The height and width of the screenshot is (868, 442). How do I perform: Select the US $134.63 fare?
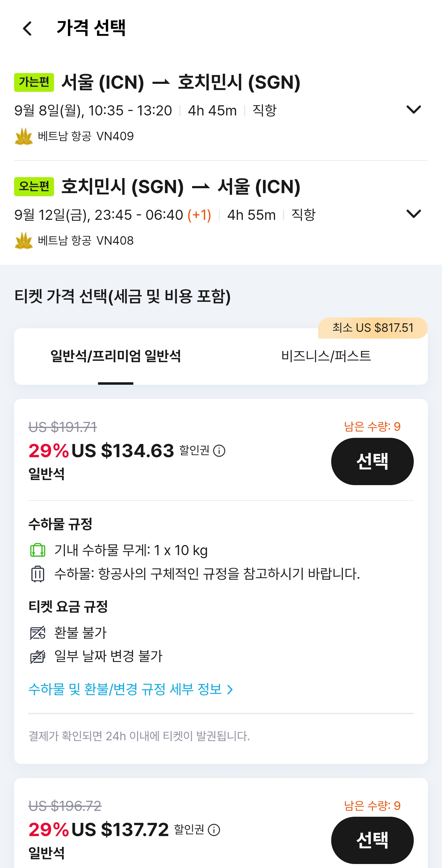pyautogui.click(x=372, y=461)
